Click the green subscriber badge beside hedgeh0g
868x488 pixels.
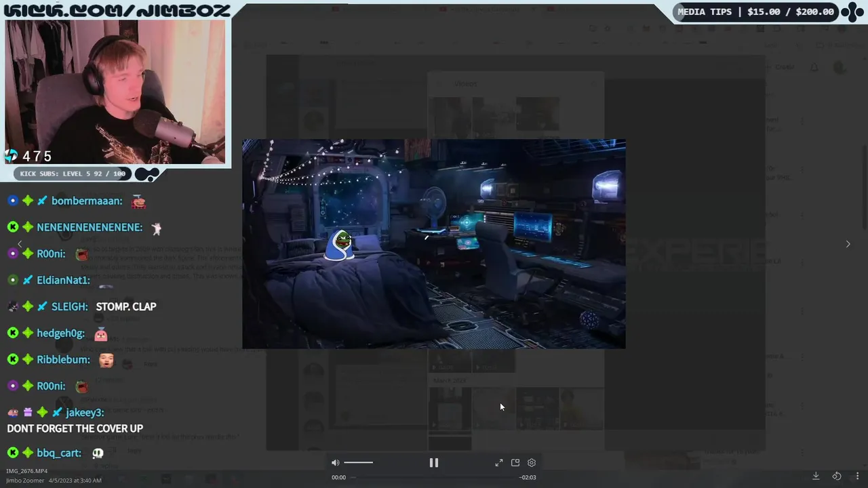[28, 333]
